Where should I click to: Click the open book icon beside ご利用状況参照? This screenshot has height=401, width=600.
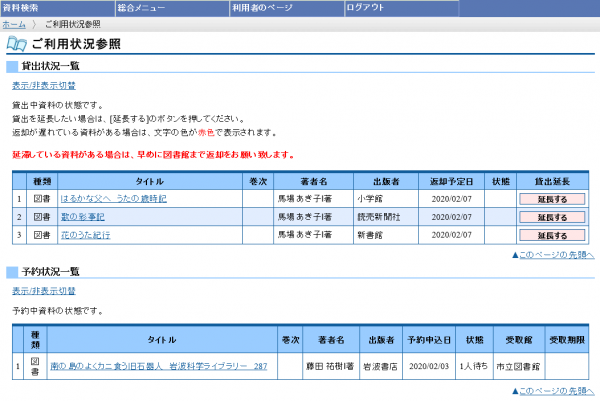16,44
